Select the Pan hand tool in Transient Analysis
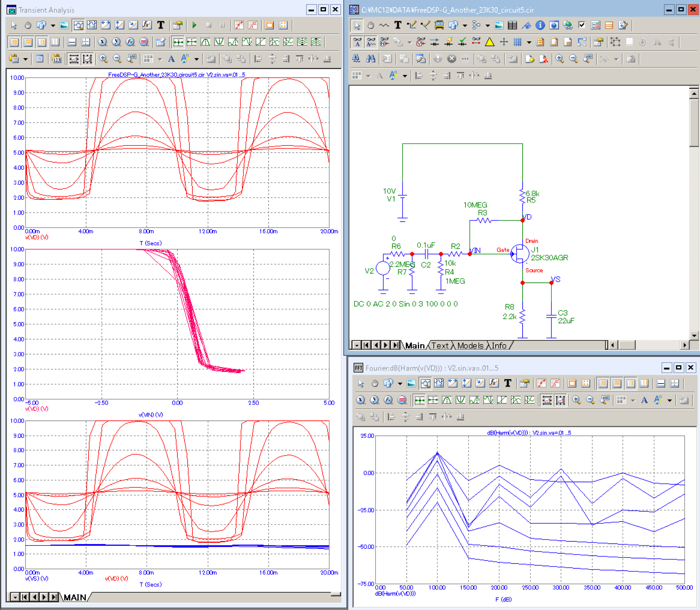 [28, 25]
